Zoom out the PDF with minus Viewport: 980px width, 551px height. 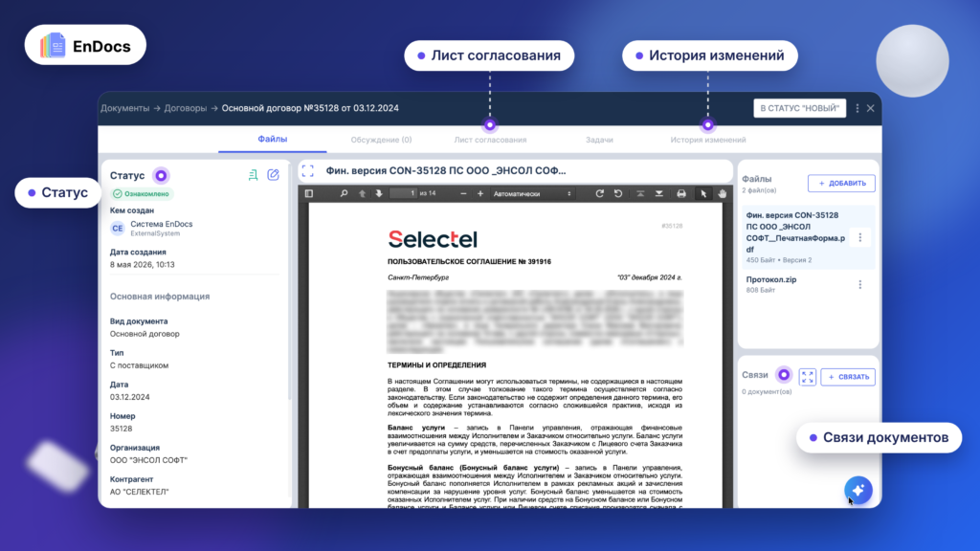(x=463, y=193)
